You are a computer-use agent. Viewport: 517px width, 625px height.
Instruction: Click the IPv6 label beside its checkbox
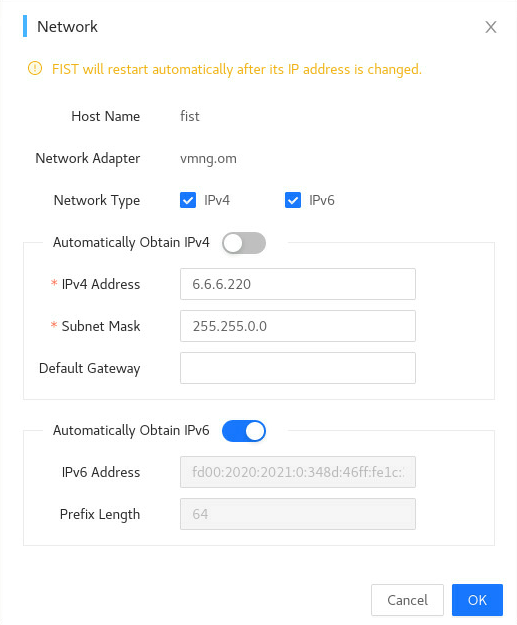322,200
